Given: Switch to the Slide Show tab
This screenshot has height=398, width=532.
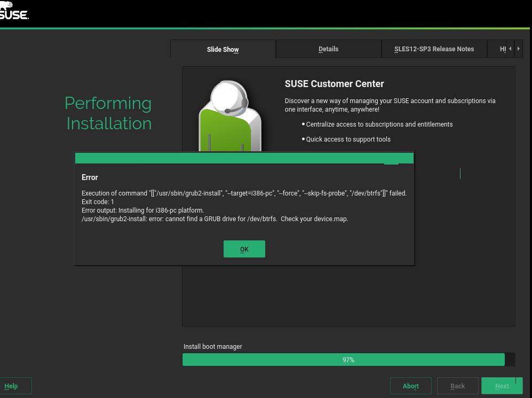Looking at the screenshot, I should (x=223, y=49).
